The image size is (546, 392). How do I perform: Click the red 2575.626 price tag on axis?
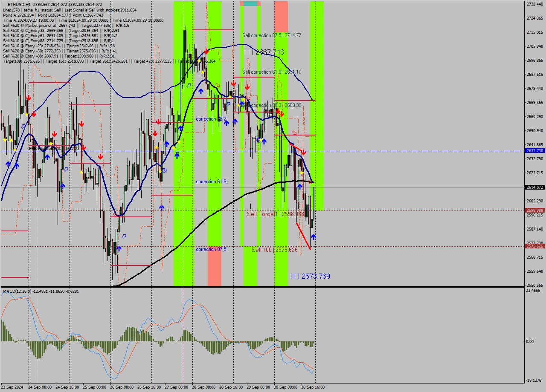534,246
